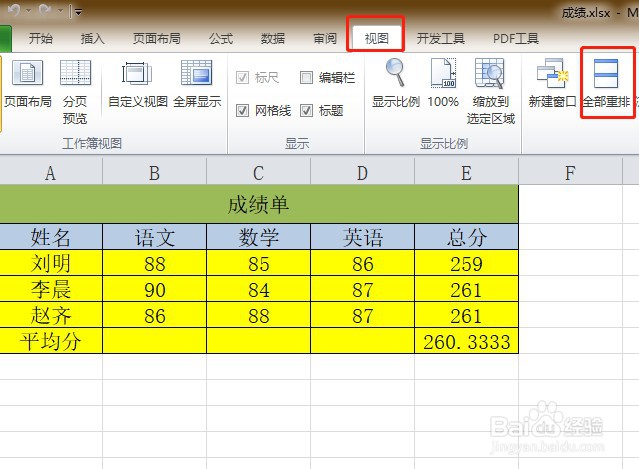Image resolution: width=639 pixels, height=469 pixels.
Task: Select column A header
Action: pyautogui.click(x=51, y=173)
